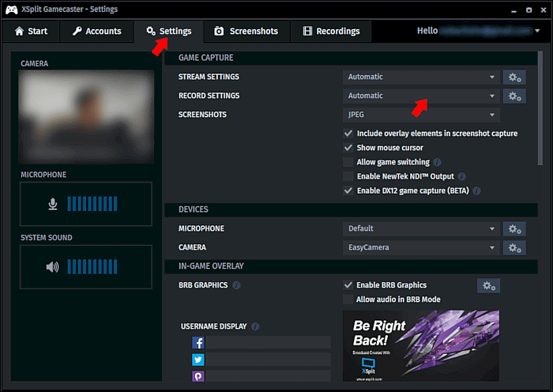Enable Allow audio in BRB Mode

(x=348, y=300)
